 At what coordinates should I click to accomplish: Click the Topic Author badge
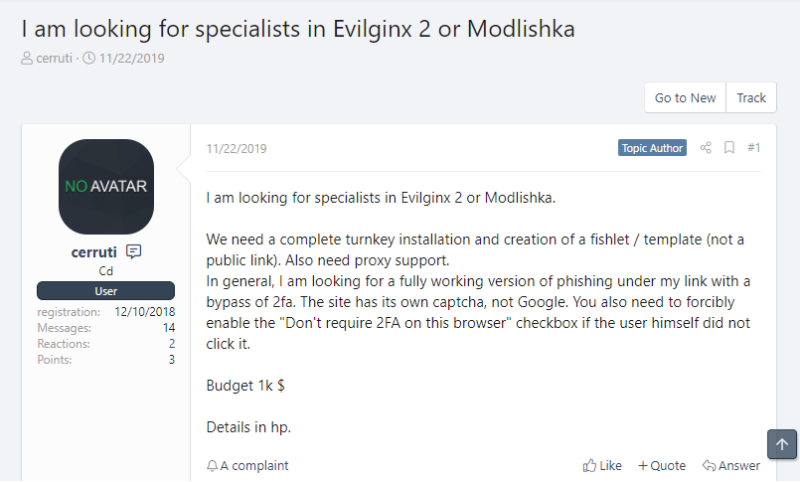coord(652,148)
